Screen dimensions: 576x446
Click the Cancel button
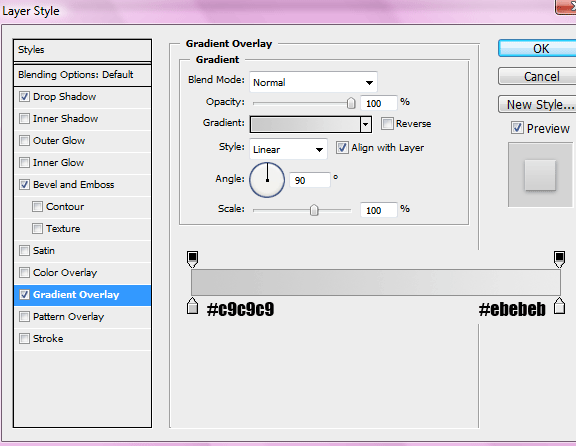tap(538, 76)
